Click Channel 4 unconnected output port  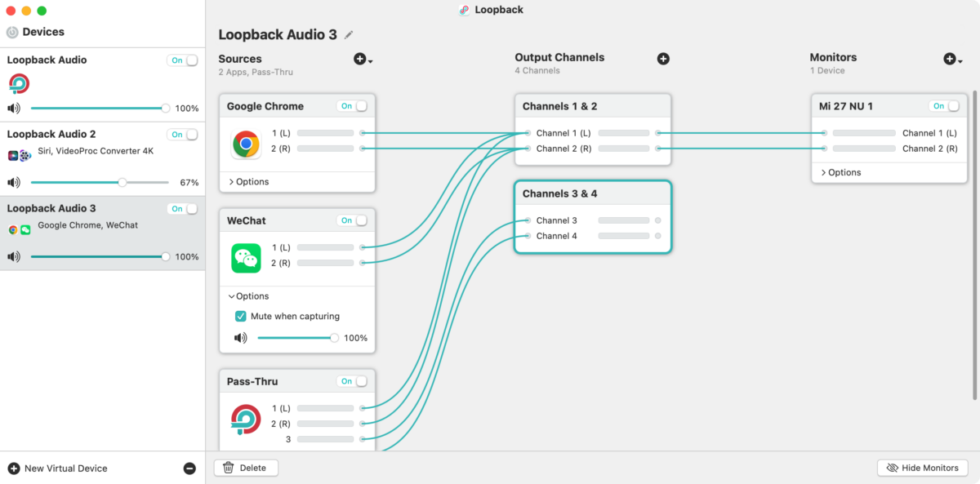coord(658,236)
